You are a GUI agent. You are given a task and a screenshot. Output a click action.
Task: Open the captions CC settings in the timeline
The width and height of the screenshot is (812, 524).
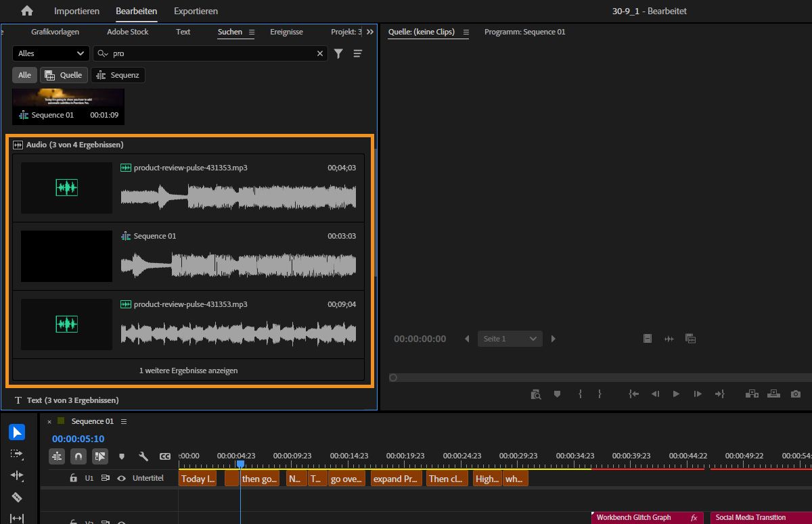[x=164, y=456]
